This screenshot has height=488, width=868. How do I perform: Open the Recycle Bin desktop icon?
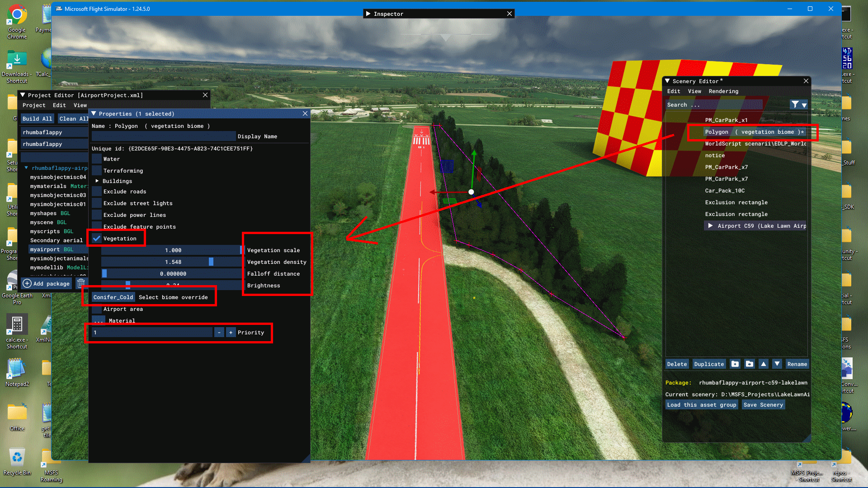pos(17,462)
